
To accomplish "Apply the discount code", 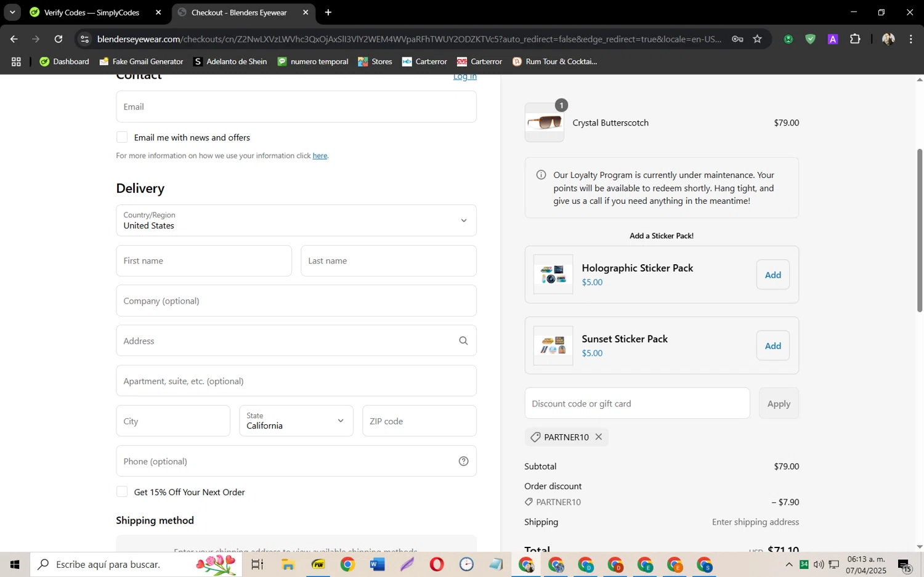I will point(779,403).
